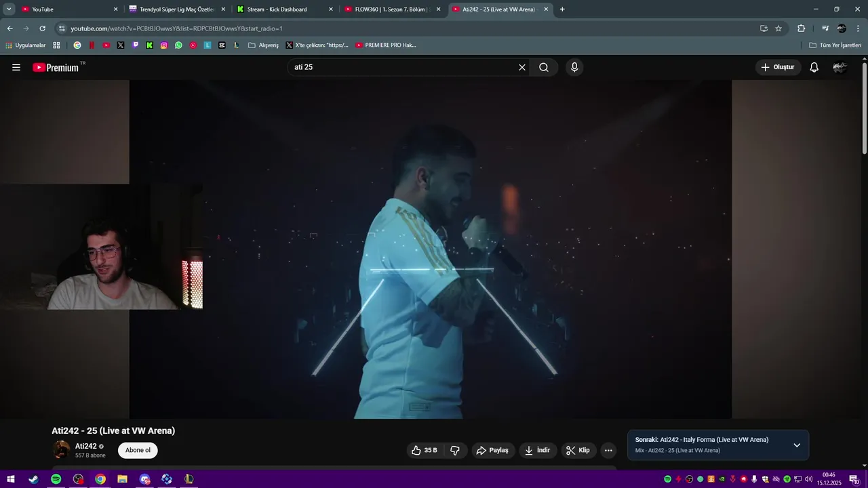The width and height of the screenshot is (868, 488).
Task: Open the X'te çelikzın bookmark
Action: (x=317, y=45)
